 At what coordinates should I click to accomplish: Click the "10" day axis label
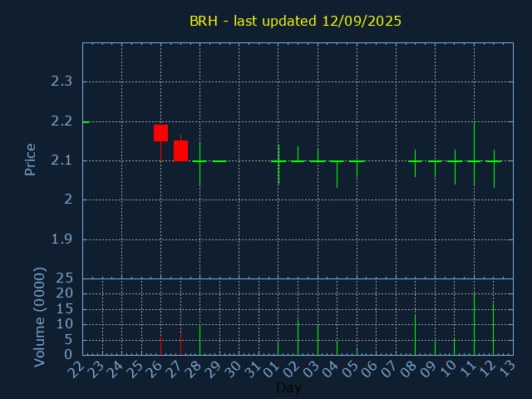pyautogui.click(x=449, y=369)
